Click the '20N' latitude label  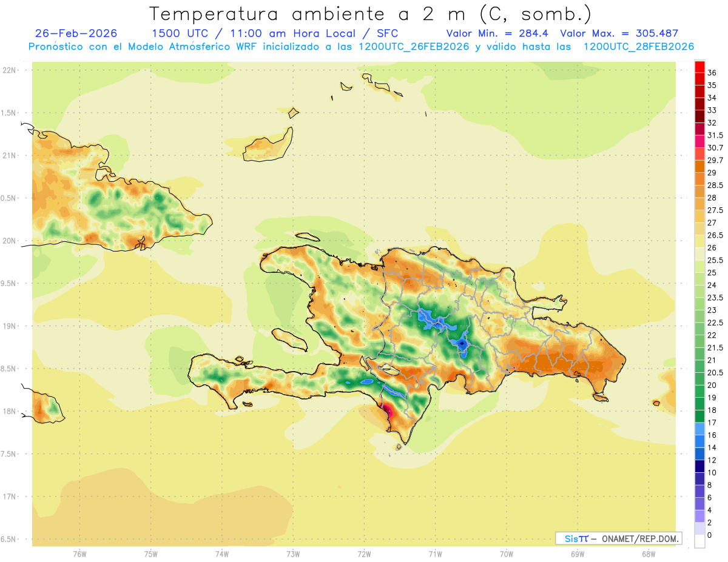click(8, 241)
